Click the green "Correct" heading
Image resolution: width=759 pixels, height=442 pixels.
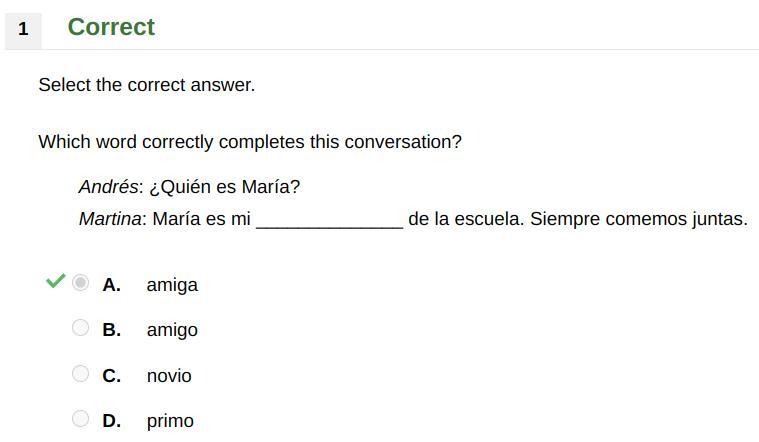click(111, 27)
